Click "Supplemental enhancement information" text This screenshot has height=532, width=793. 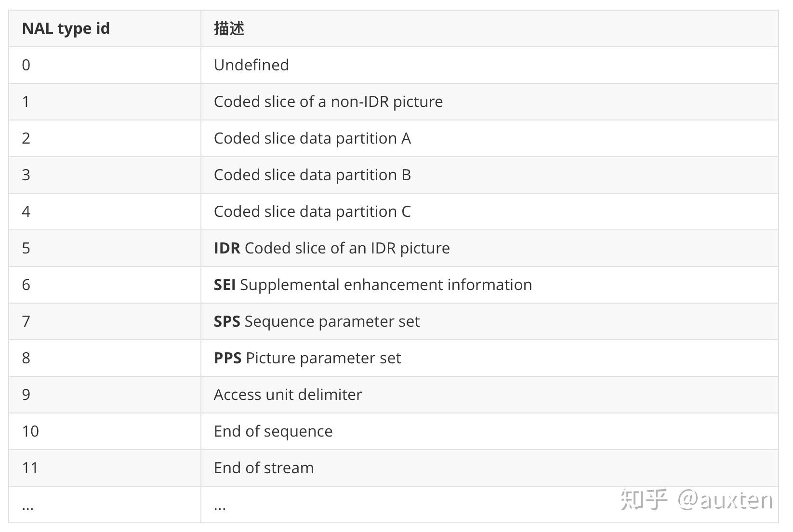[386, 285]
